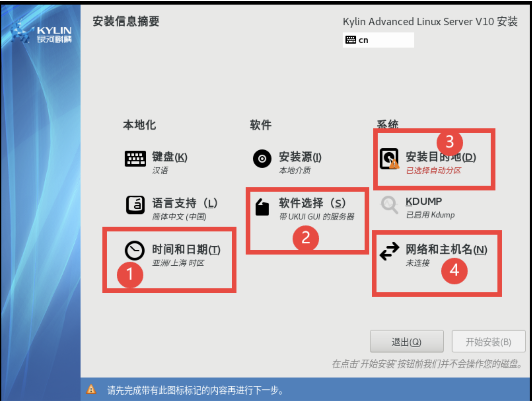
Task: Click the 软件 section heading
Action: coord(260,125)
